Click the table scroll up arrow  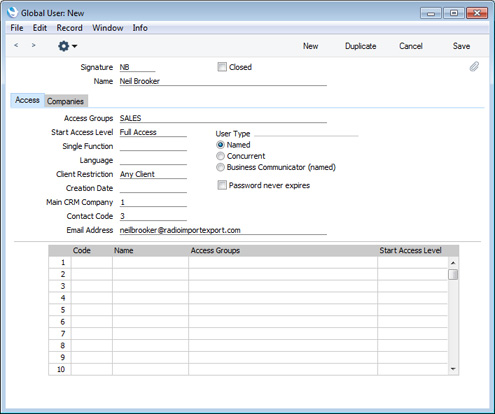(x=453, y=263)
